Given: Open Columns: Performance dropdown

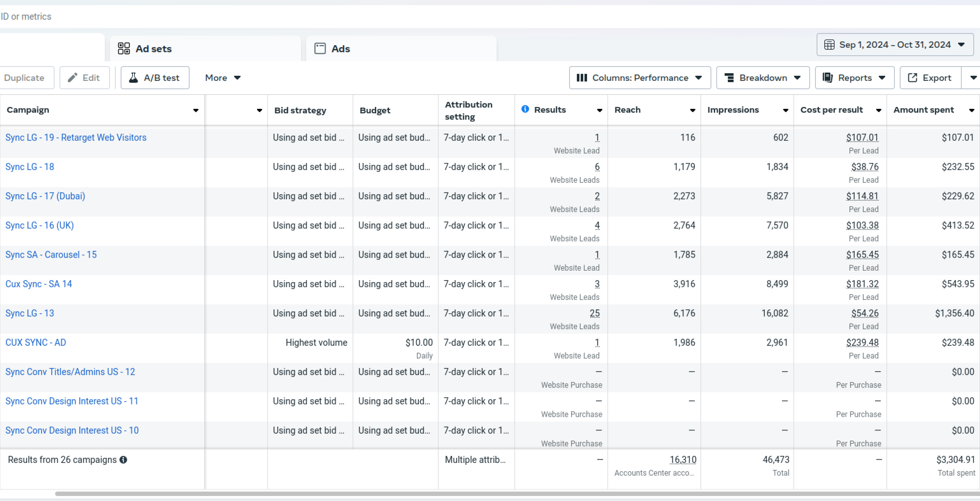Looking at the screenshot, I should coord(640,78).
